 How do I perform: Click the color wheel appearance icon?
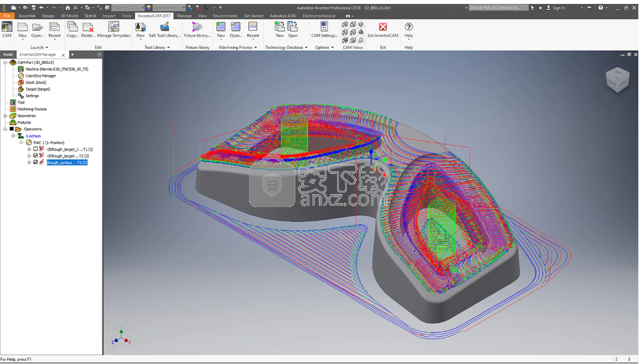coord(149,7)
